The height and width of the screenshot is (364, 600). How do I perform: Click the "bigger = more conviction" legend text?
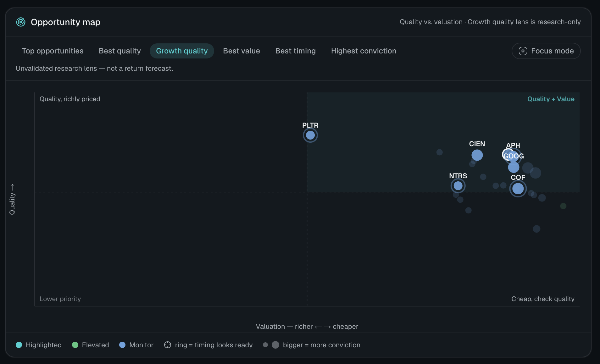pyautogui.click(x=322, y=345)
